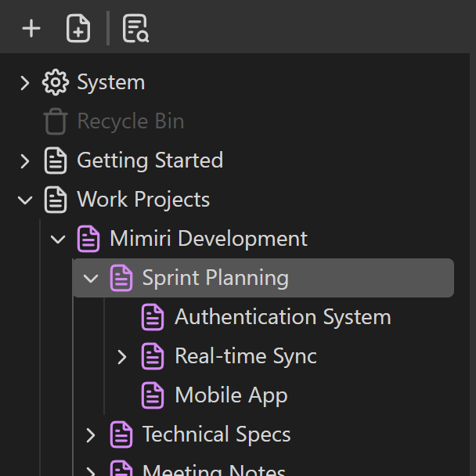Click the new document with plus icon
The height and width of the screenshot is (476, 476).
point(78,28)
